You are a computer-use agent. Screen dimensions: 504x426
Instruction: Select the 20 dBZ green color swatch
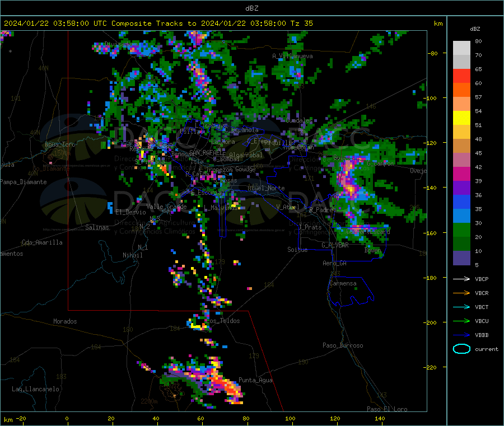pos(461,230)
